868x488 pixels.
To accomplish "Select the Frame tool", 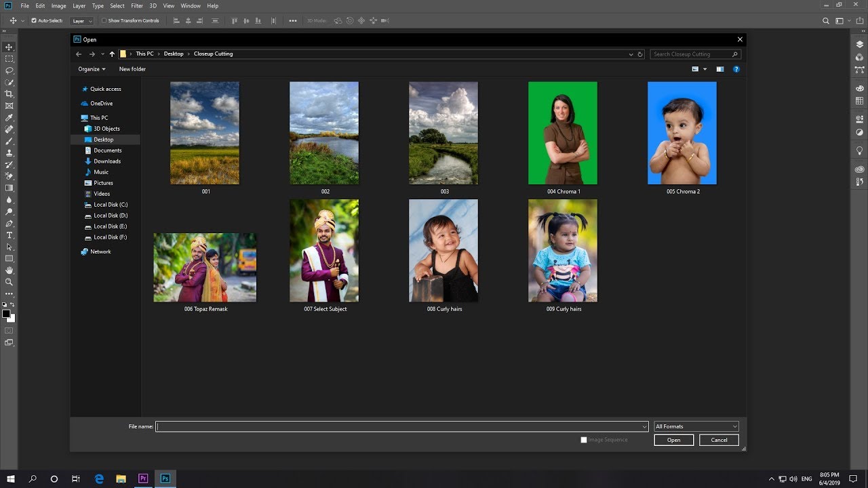I will [9, 106].
